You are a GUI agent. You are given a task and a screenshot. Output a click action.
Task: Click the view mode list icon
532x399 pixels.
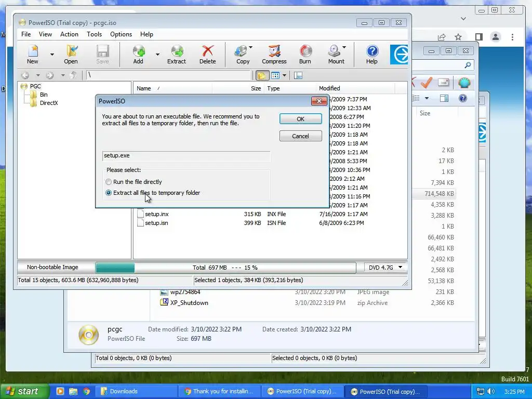pos(275,75)
